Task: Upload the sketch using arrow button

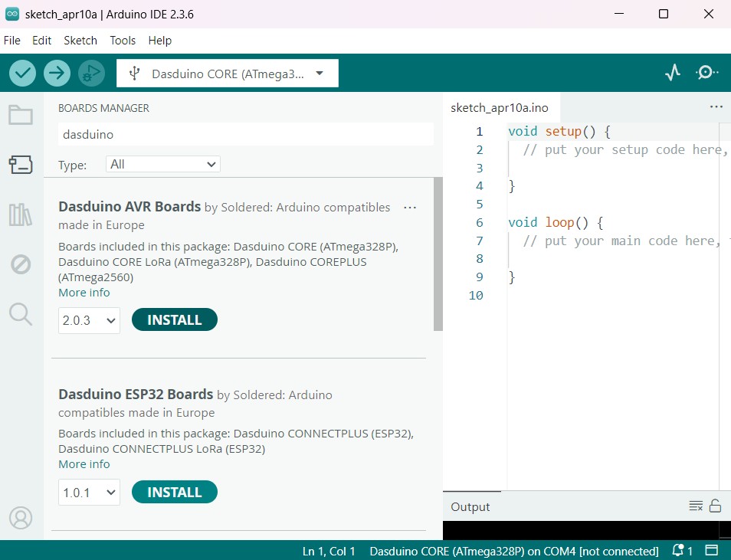Action: (57, 73)
